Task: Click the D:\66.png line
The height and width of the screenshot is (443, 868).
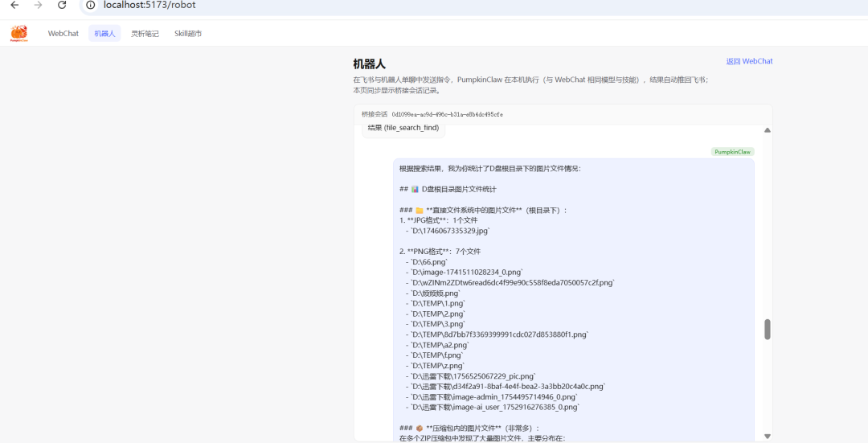Action: coord(426,262)
